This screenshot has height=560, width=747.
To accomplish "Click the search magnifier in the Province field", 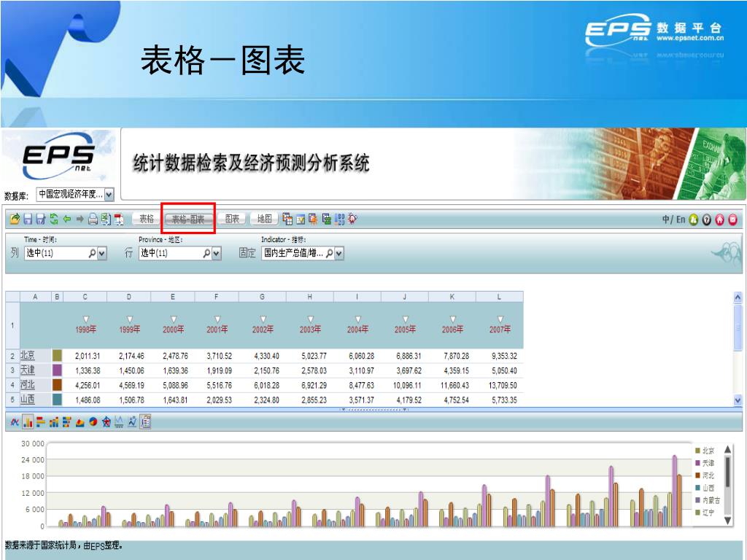I will 206,253.
